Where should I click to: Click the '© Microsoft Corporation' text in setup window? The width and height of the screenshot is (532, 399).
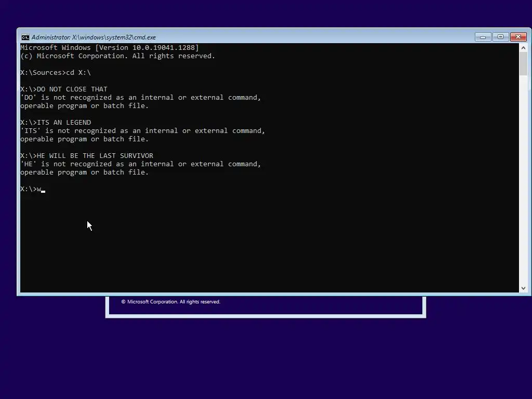click(x=171, y=302)
